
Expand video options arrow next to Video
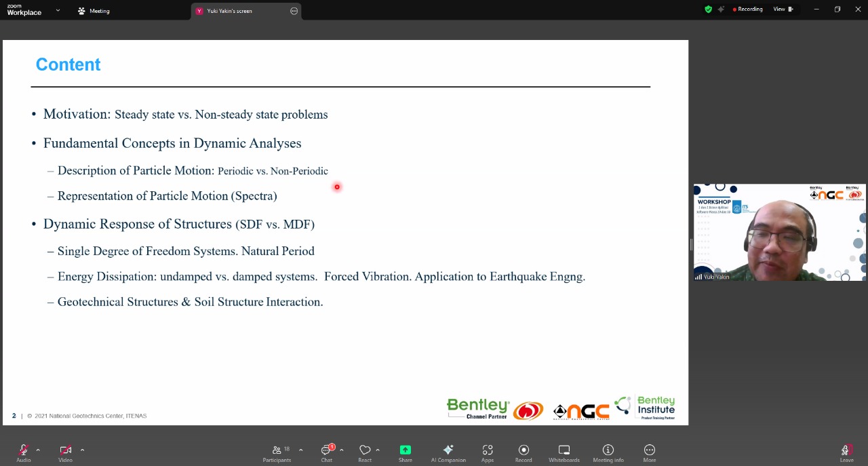(82, 450)
